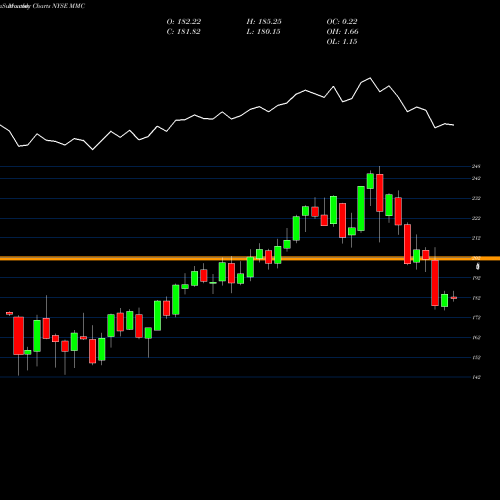Click the 152 price axis label

(x=476, y=357)
